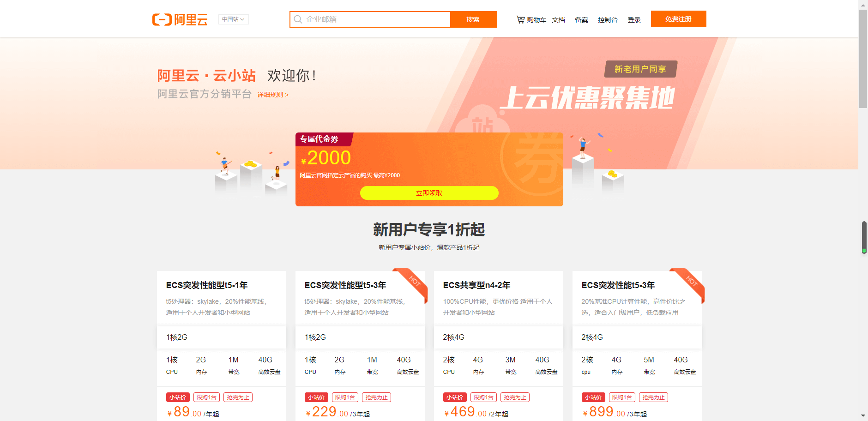Click the 新用户专享1折起 heading

point(429,229)
